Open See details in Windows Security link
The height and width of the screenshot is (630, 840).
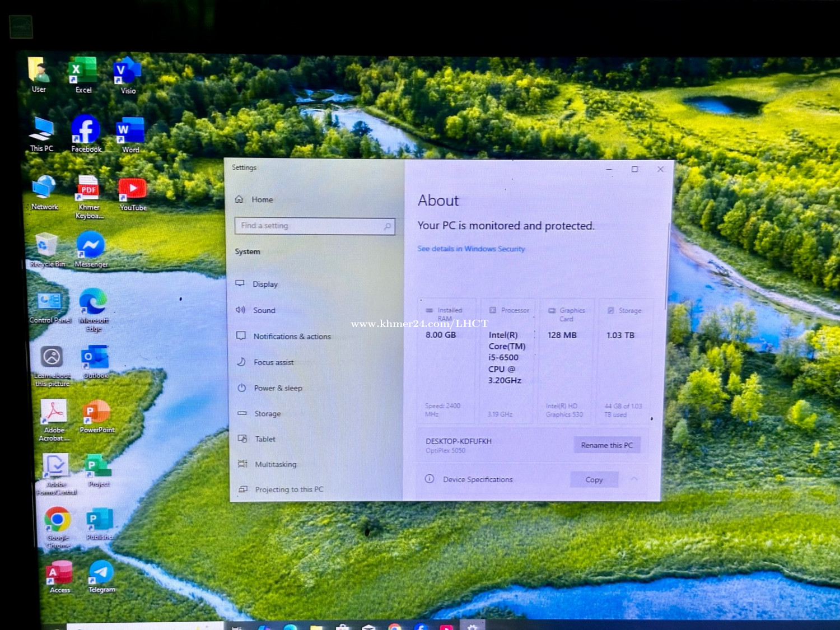tap(471, 249)
